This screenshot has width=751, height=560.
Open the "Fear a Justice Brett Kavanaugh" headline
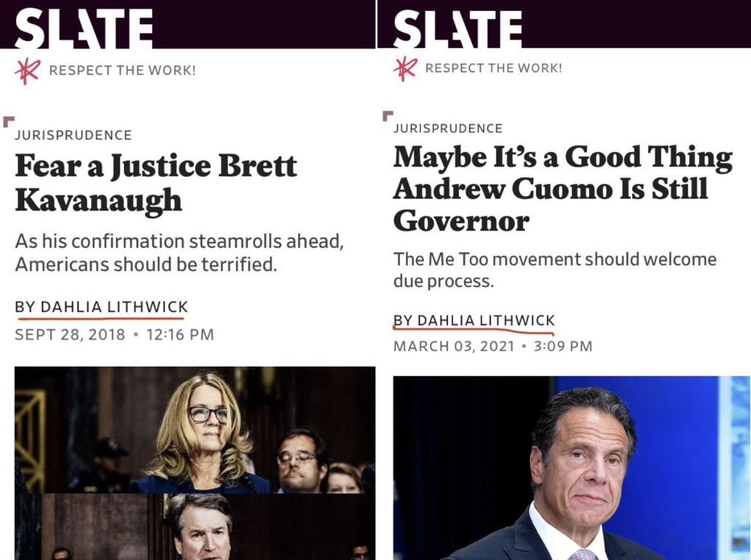pyautogui.click(x=155, y=183)
